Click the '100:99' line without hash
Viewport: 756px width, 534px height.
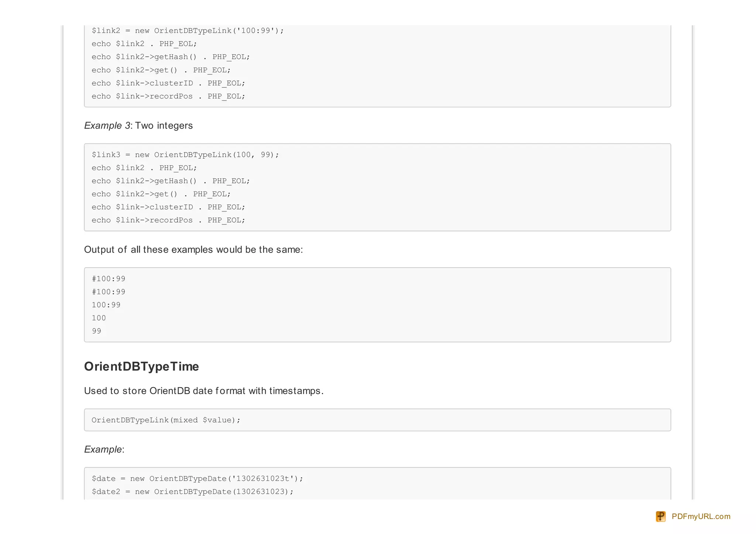[106, 305]
